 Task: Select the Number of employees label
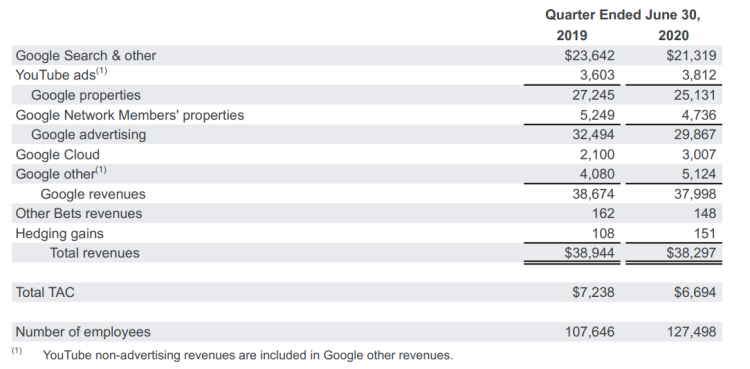point(83,332)
